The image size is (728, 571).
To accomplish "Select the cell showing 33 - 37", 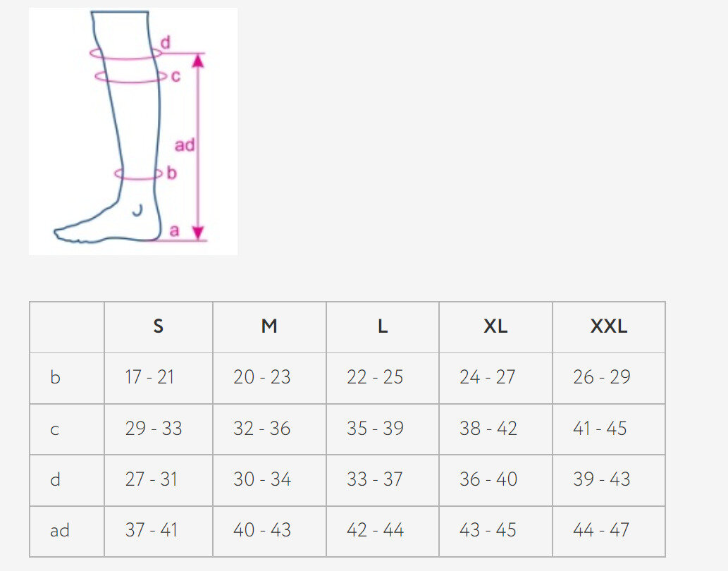I will pyautogui.click(x=375, y=479).
